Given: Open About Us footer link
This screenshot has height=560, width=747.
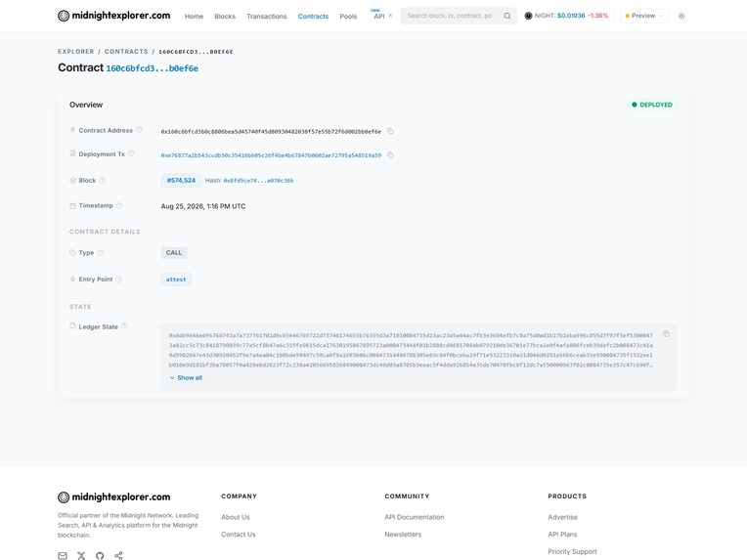Looking at the screenshot, I should pos(236,517).
